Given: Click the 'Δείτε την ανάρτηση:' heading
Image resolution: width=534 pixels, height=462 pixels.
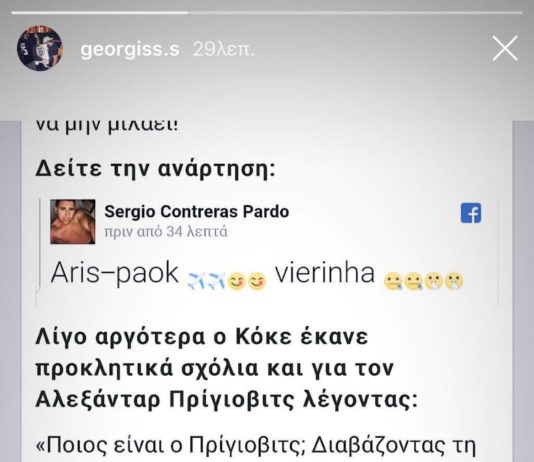Looking at the screenshot, I should pos(155,168).
